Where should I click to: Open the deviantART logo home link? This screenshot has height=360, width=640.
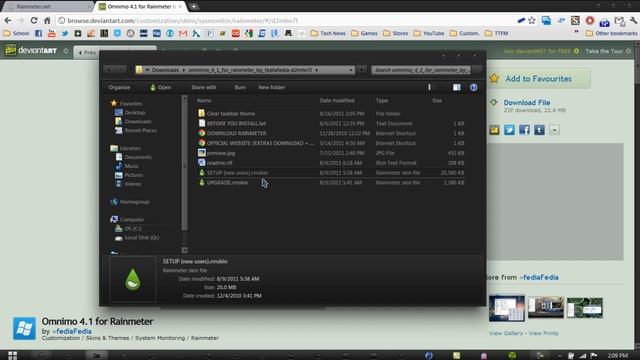pyautogui.click(x=31, y=50)
